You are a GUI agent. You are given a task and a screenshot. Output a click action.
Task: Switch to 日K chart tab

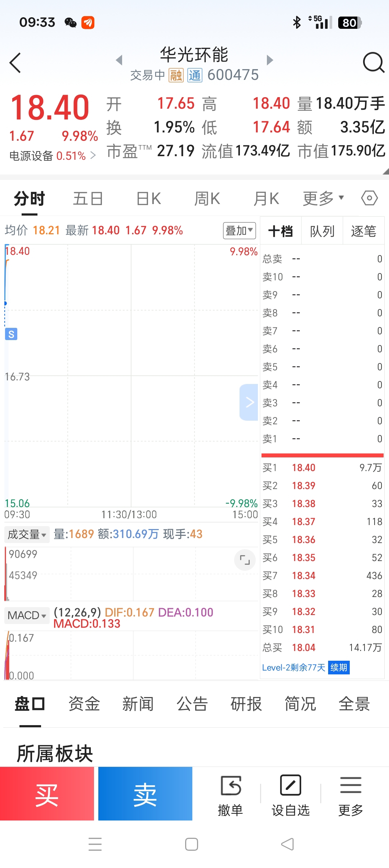point(149,198)
